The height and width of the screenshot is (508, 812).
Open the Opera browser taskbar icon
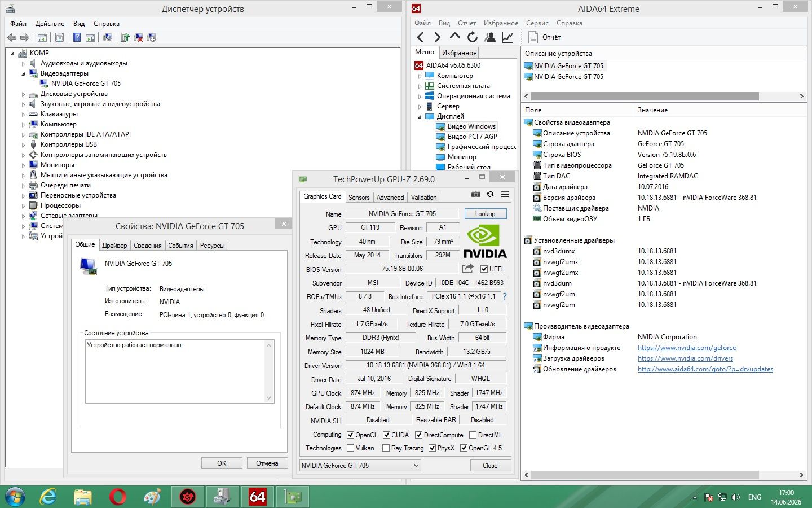click(118, 497)
